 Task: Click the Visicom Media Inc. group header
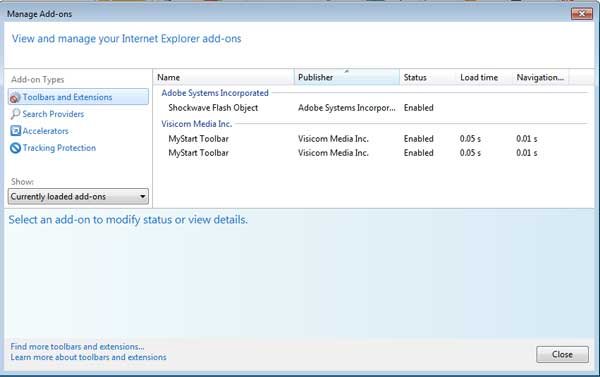[196, 124]
